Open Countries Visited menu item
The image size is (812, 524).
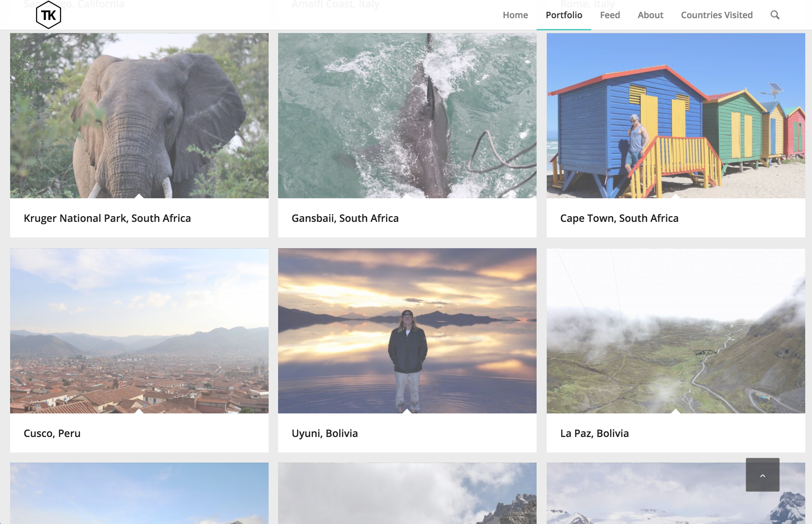[x=717, y=15]
